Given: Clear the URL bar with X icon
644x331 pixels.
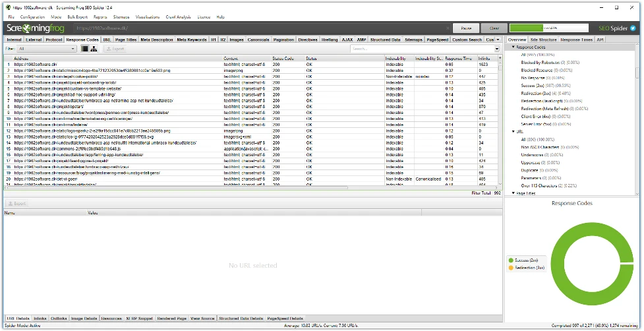Looking at the screenshot, I should tap(448, 28).
